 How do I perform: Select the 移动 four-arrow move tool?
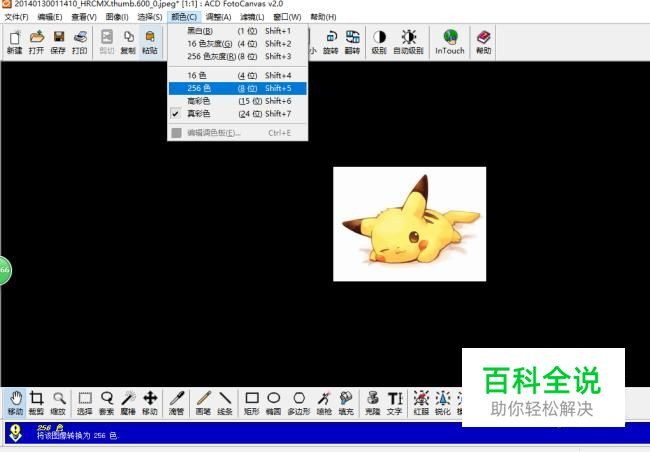tap(150, 403)
